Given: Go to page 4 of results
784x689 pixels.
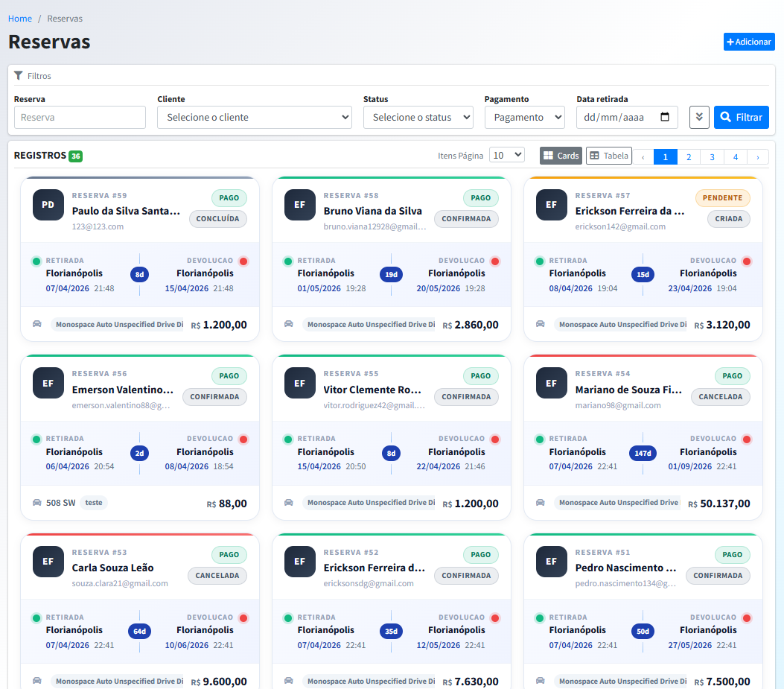Looking at the screenshot, I should coord(735,156).
